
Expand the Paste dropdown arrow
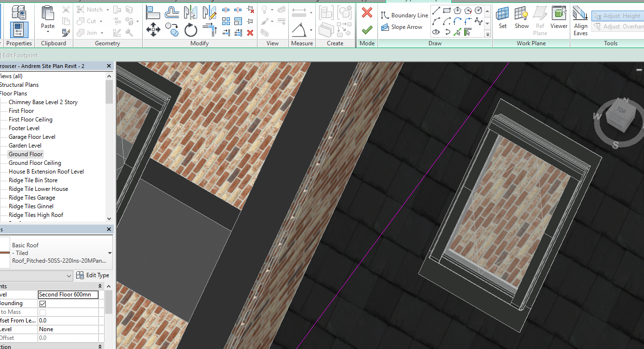click(x=48, y=32)
